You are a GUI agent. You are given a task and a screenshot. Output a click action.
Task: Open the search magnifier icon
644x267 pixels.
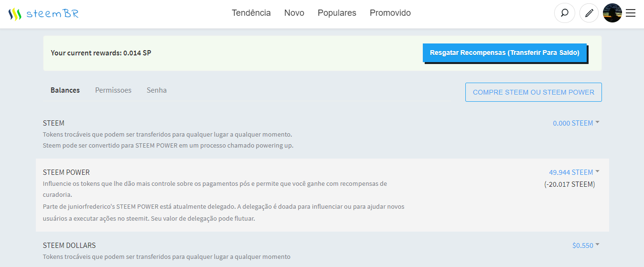tap(565, 13)
